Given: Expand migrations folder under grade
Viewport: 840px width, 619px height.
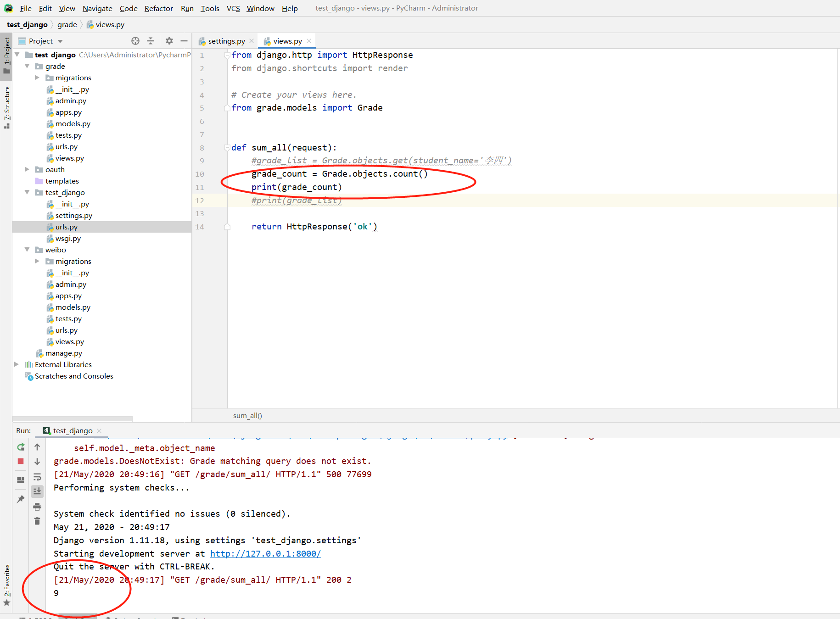Looking at the screenshot, I should pos(37,78).
